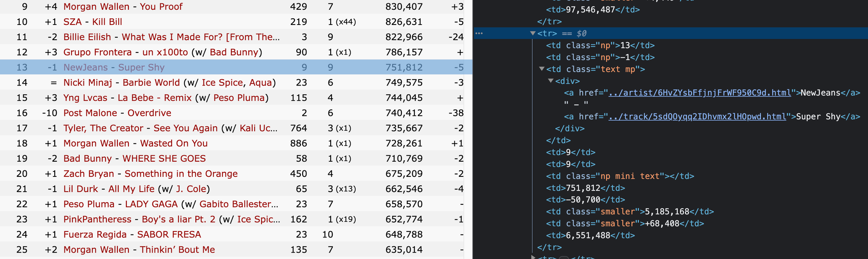Viewport: 868px width, 259px height.
Task: Open Something in the Orange track link
Action: (181, 174)
